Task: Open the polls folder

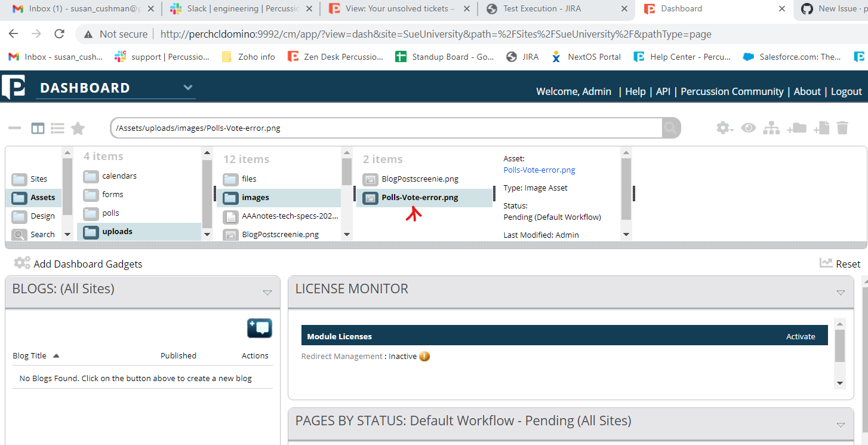Action: click(x=139, y=213)
